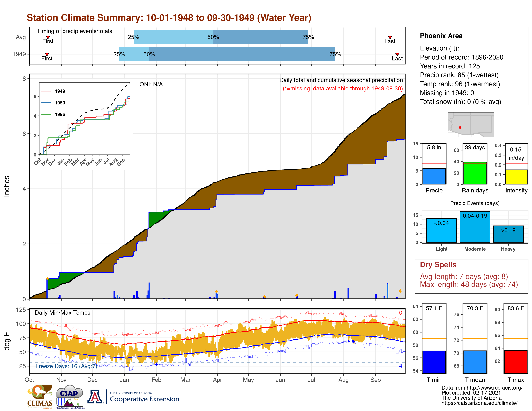Click the 'Cooperative Extension' text
532x411 pixels.
[144, 399]
